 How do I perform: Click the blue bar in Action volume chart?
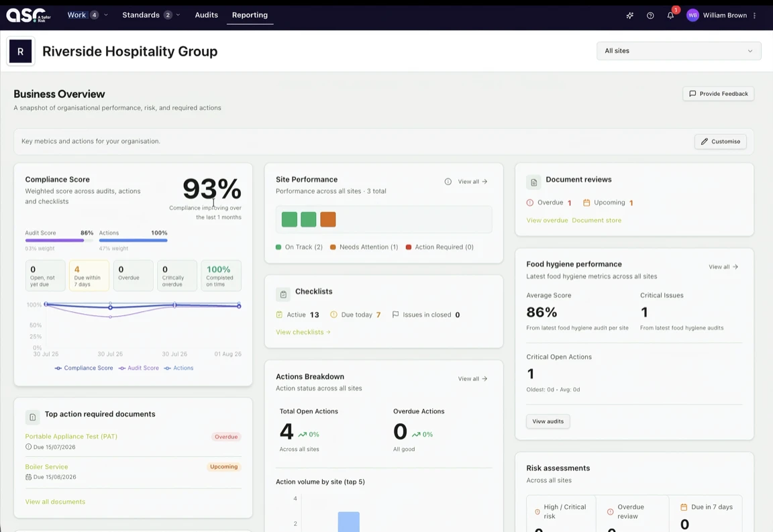348,522
